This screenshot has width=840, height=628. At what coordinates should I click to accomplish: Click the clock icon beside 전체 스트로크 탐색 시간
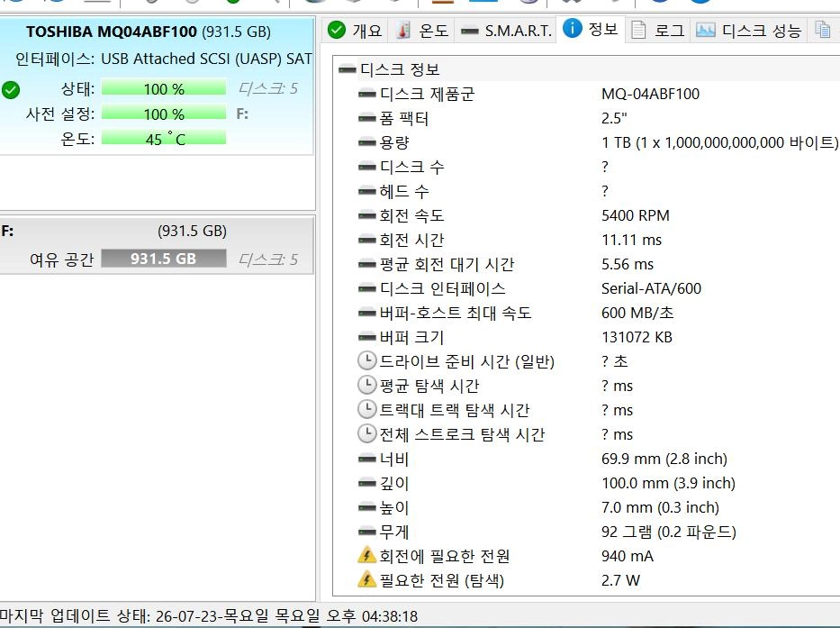click(x=367, y=434)
